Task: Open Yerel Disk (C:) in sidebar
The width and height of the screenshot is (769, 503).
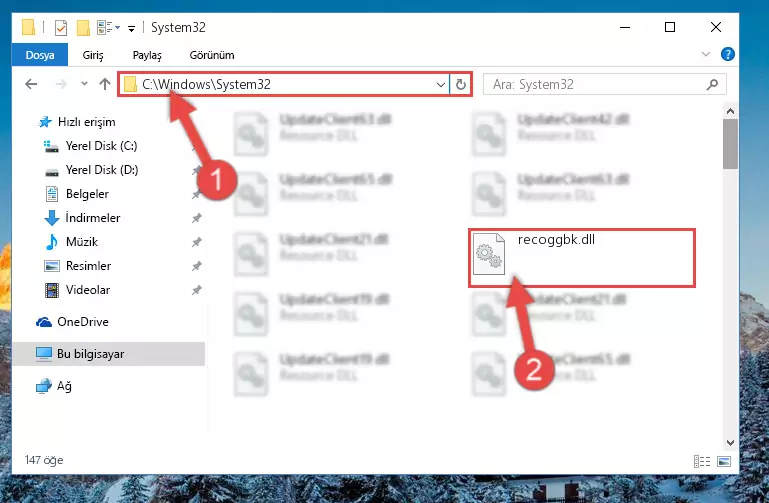Action: (91, 146)
